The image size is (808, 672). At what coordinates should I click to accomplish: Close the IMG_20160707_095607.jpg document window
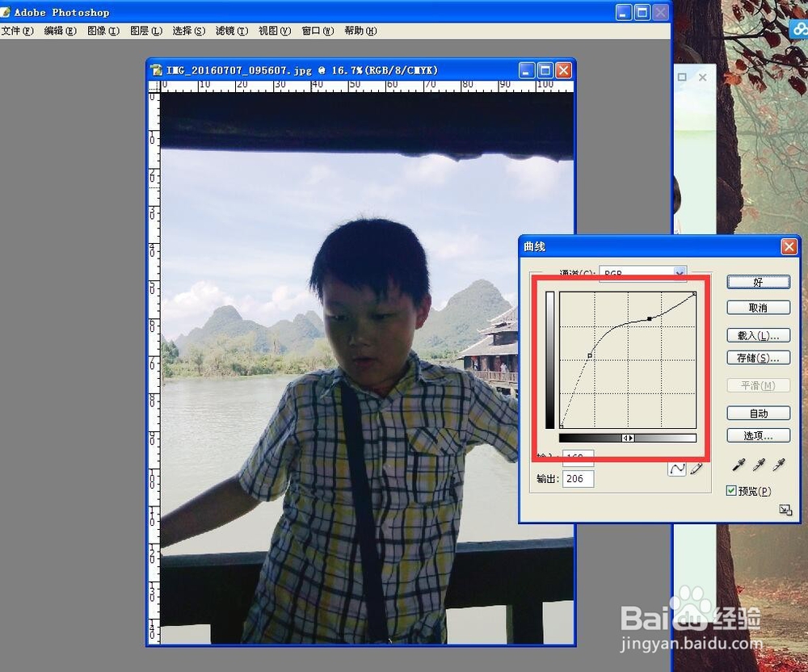pos(564,70)
